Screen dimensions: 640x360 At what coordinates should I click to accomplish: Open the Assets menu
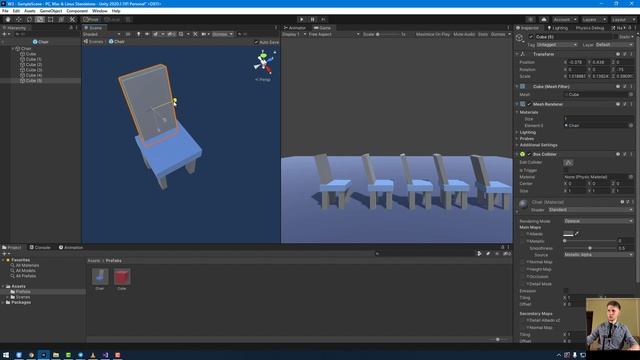30,11
